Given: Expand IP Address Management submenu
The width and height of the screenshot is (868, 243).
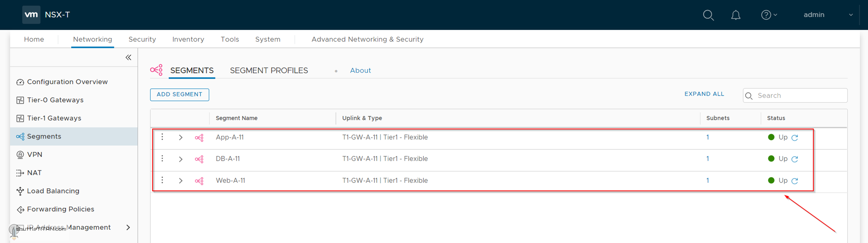Looking at the screenshot, I should tap(128, 227).
